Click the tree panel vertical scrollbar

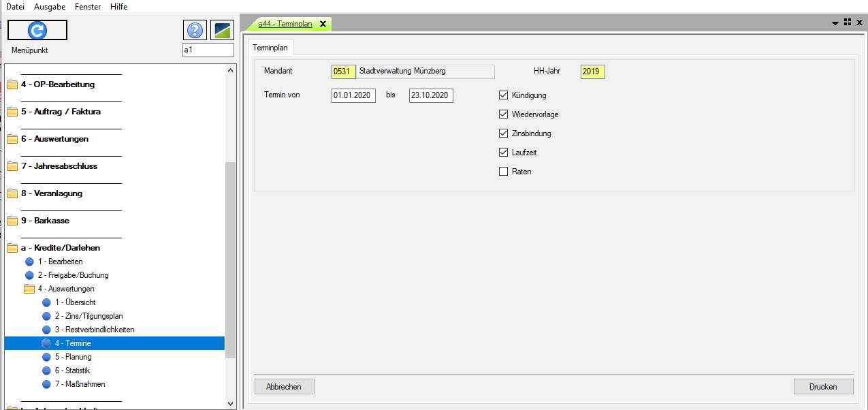click(x=230, y=259)
